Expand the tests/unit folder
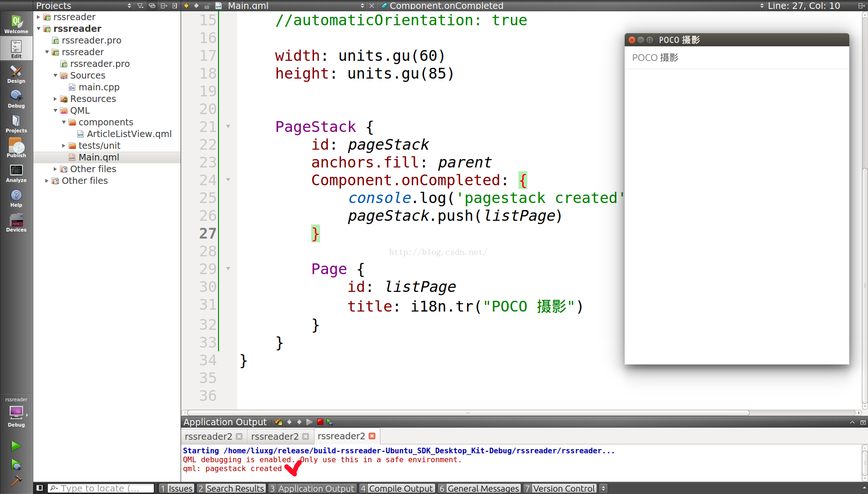 point(64,145)
